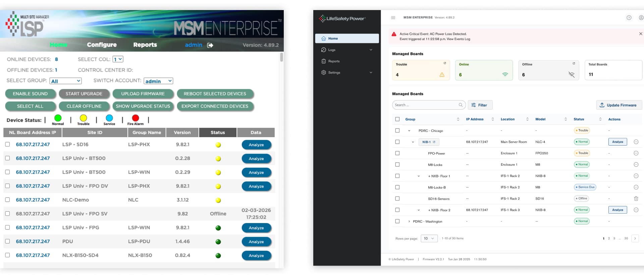
Task: Open the Trouble card external link icon
Action: (x=445, y=63)
